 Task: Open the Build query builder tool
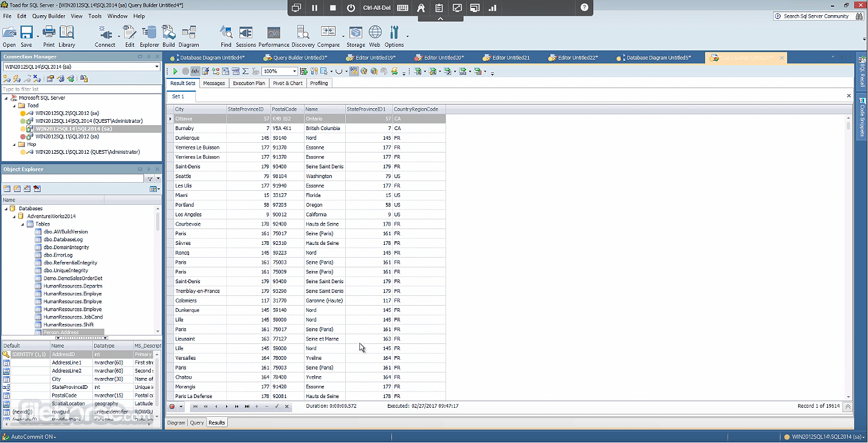coord(168,36)
